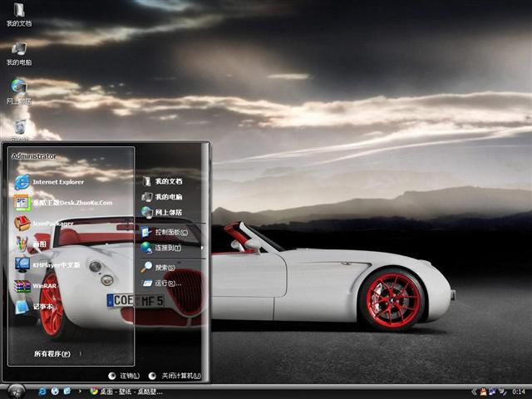This screenshot has height=399, width=532.
Task: Select 搜索(S) in the Start menu
Action: pos(163,268)
